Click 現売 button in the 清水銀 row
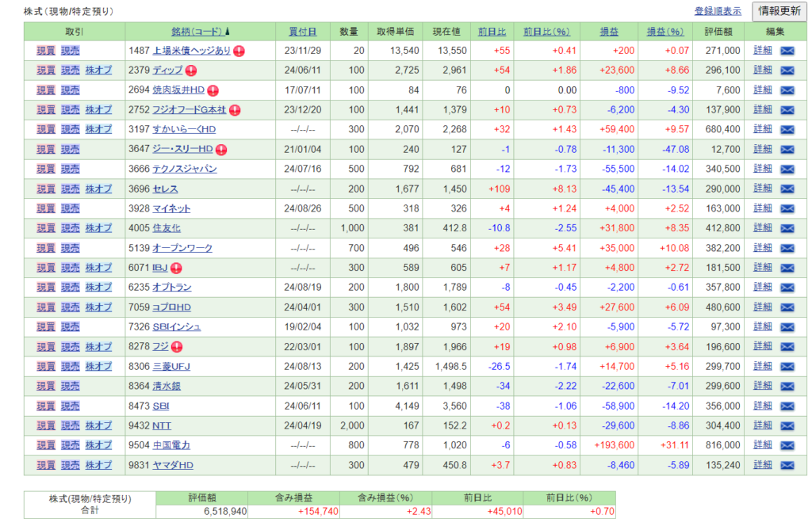Image resolution: width=812 pixels, height=530 pixels. (71, 386)
